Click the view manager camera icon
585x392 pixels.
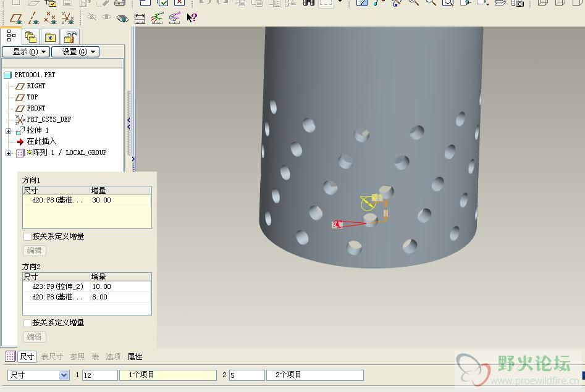pyautogui.click(x=518, y=3)
